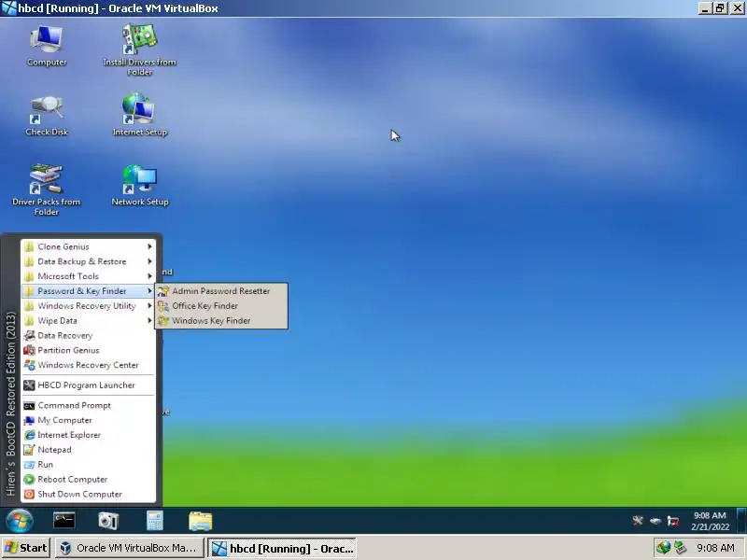Click the Shut Down Computer red icon
Image resolution: width=747 pixels, height=560 pixels.
coord(29,494)
